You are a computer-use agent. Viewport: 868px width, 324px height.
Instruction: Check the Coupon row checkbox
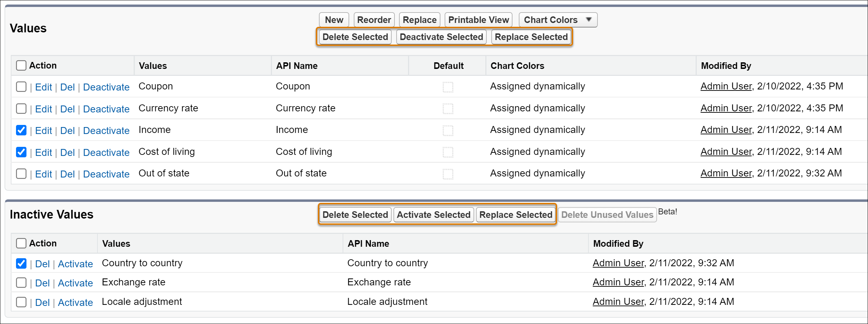pos(21,87)
